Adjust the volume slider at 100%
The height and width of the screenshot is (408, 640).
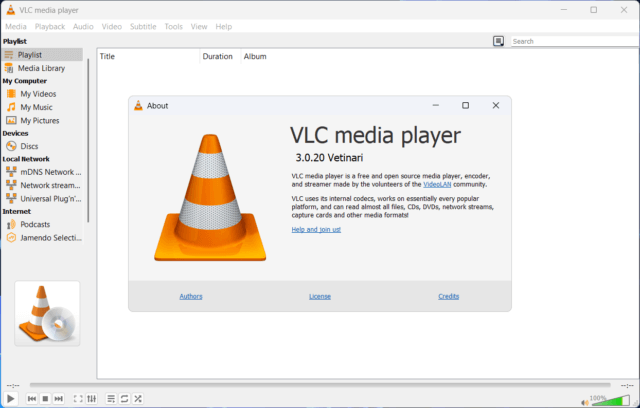tap(611, 400)
